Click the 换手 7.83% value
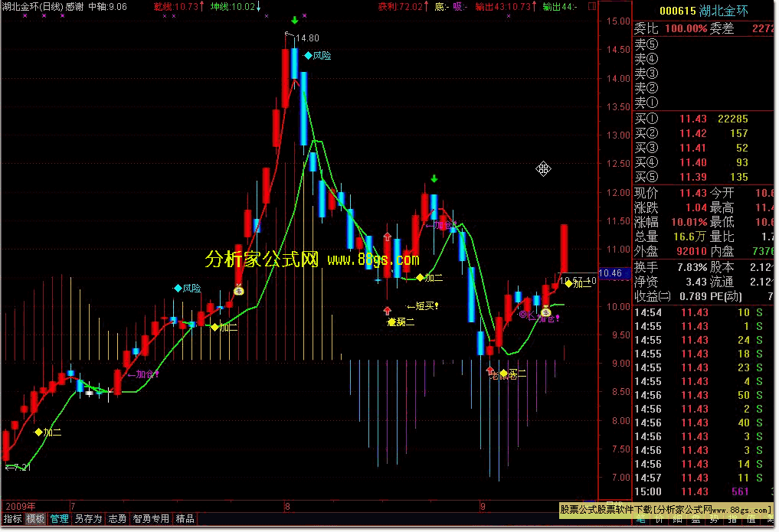779x532 pixels. coord(692,267)
